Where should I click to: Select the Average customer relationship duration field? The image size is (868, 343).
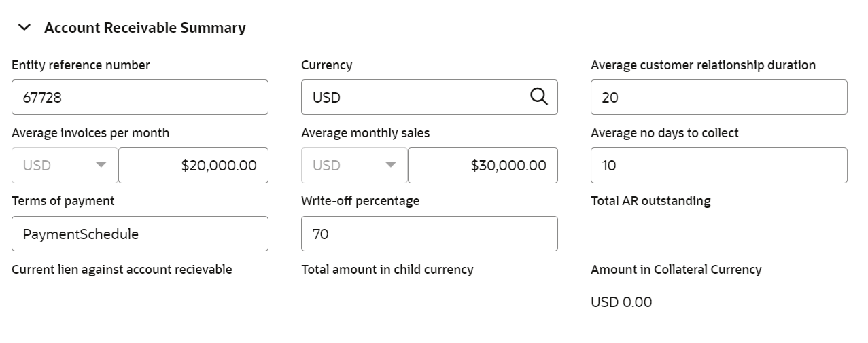(x=718, y=97)
